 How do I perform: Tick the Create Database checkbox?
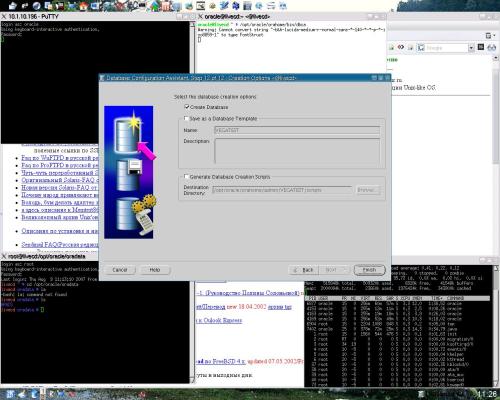pyautogui.click(x=187, y=107)
